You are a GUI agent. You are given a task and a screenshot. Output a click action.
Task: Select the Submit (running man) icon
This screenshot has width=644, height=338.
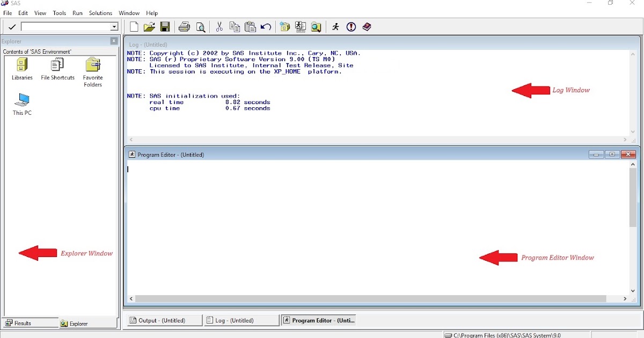tap(335, 27)
